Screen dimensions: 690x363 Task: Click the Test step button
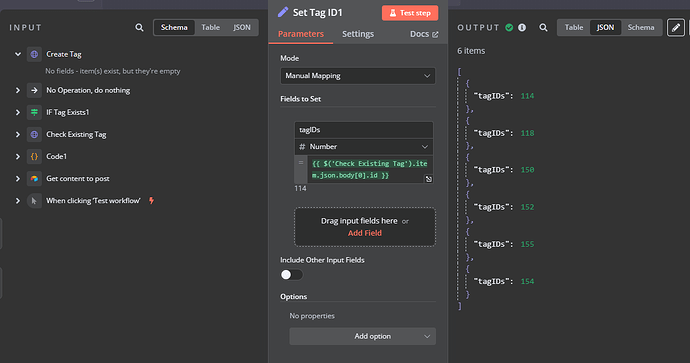tap(410, 13)
